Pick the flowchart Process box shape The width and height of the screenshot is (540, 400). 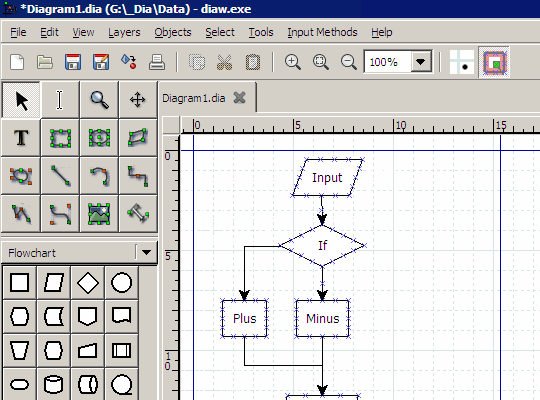click(x=20, y=283)
